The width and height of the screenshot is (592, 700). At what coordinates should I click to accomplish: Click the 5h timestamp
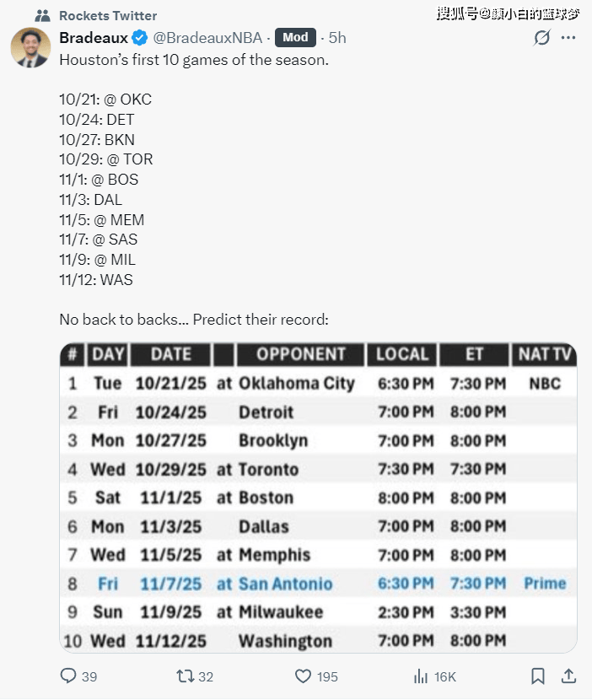[337, 38]
